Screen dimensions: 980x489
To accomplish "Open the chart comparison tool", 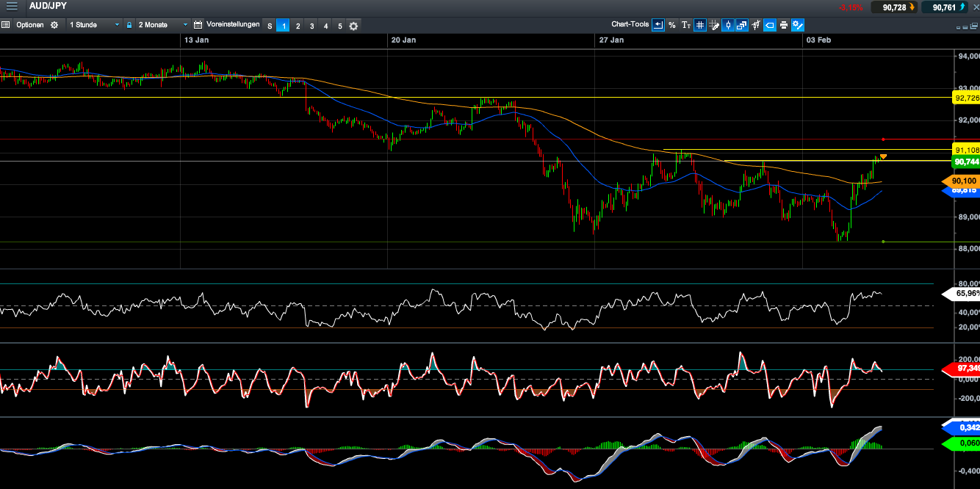I will [x=741, y=25].
